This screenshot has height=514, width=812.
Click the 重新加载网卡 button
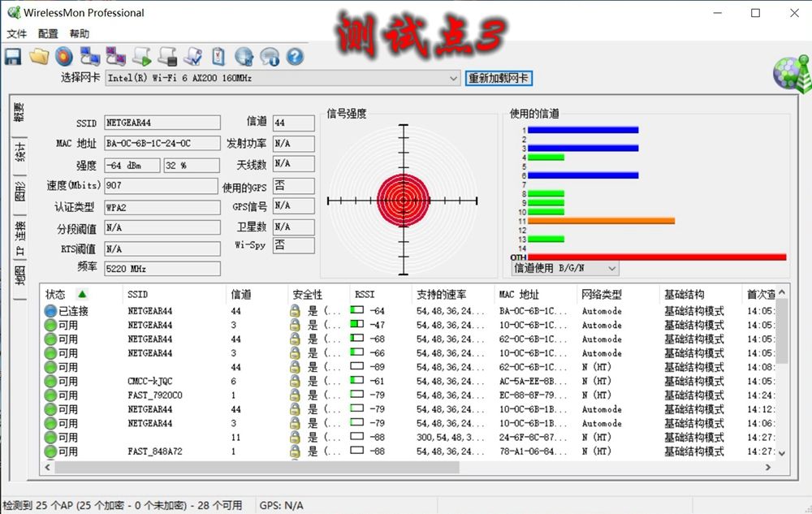pos(499,78)
